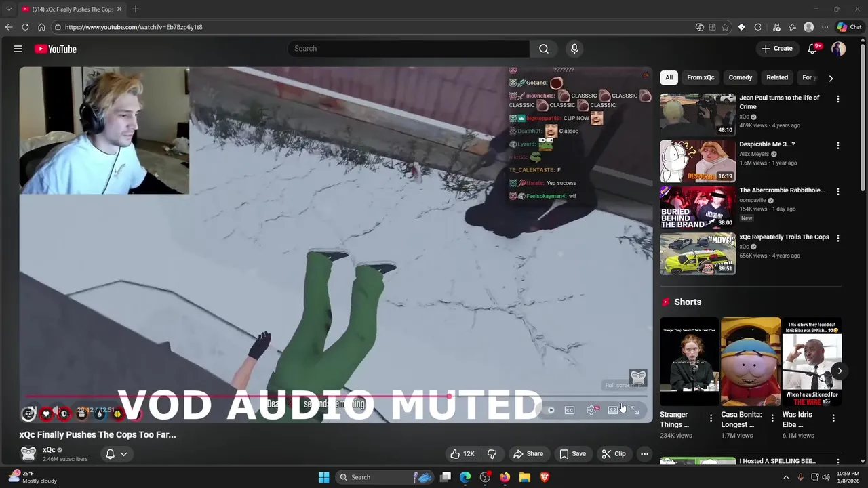Clip the video
This screenshot has width=868, height=488.
tap(614, 454)
